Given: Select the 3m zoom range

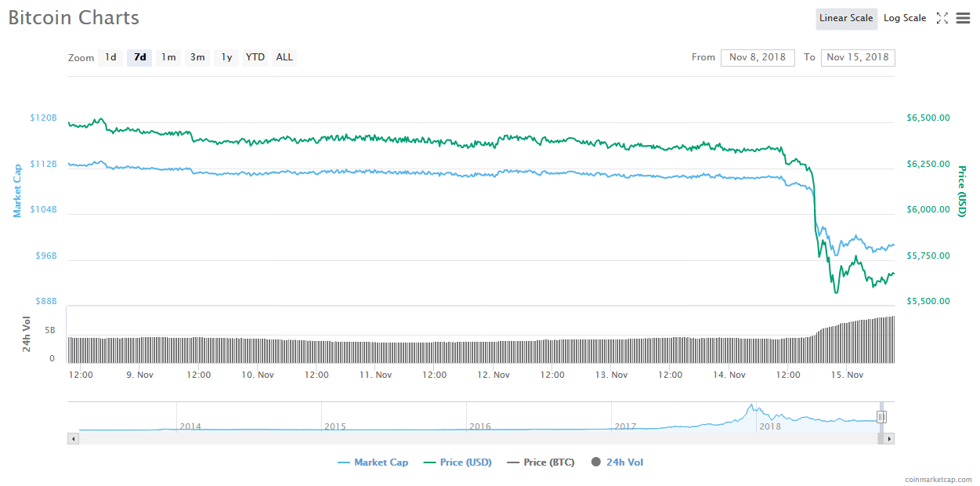Looking at the screenshot, I should click(197, 57).
